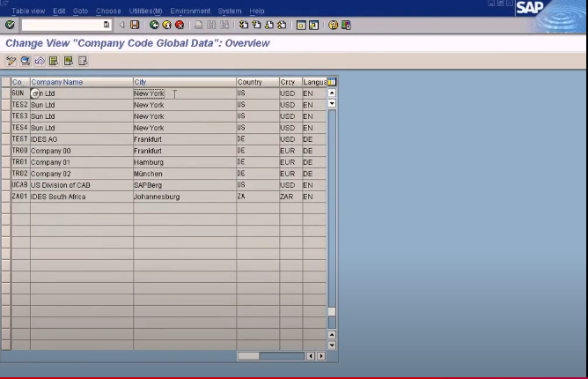Click the horizontal scroll right arrow

click(321, 356)
